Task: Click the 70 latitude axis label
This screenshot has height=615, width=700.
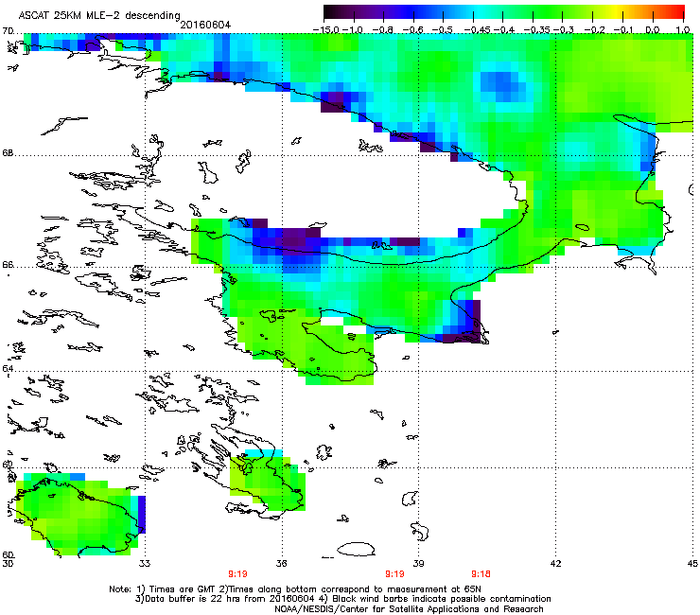Action: [x=8, y=31]
